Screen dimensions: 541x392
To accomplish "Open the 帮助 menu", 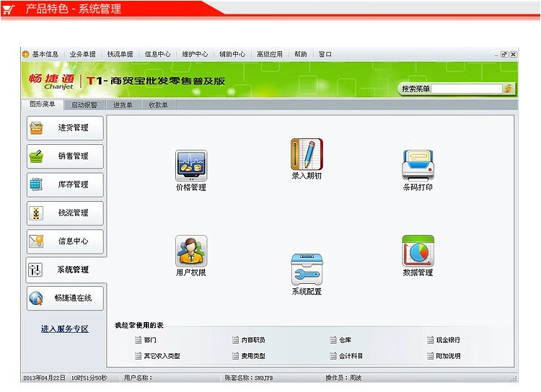I will 301,54.
